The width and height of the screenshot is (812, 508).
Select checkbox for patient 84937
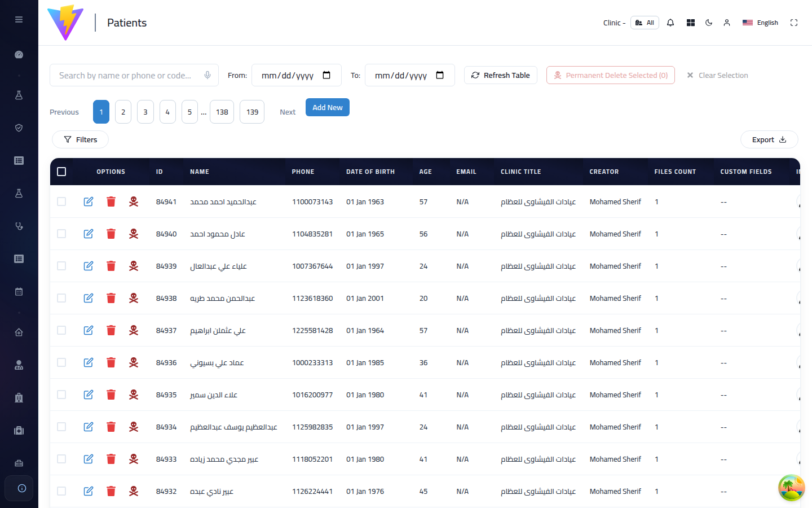[61, 330]
